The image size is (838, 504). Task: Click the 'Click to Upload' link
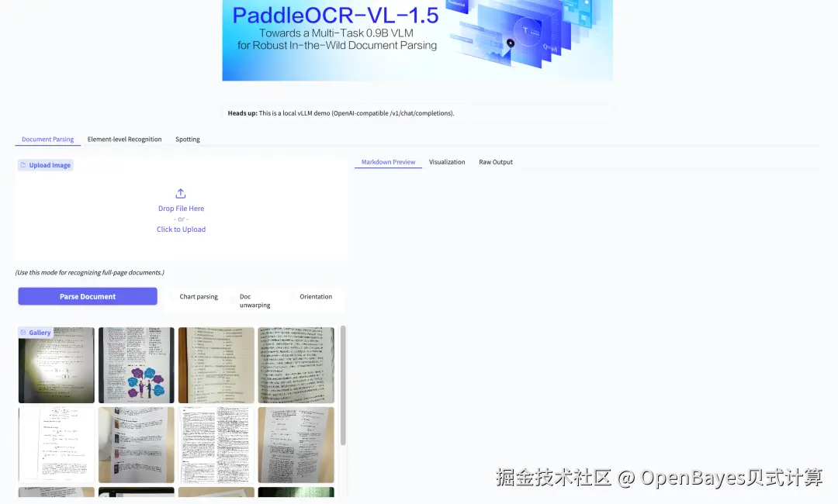(181, 229)
